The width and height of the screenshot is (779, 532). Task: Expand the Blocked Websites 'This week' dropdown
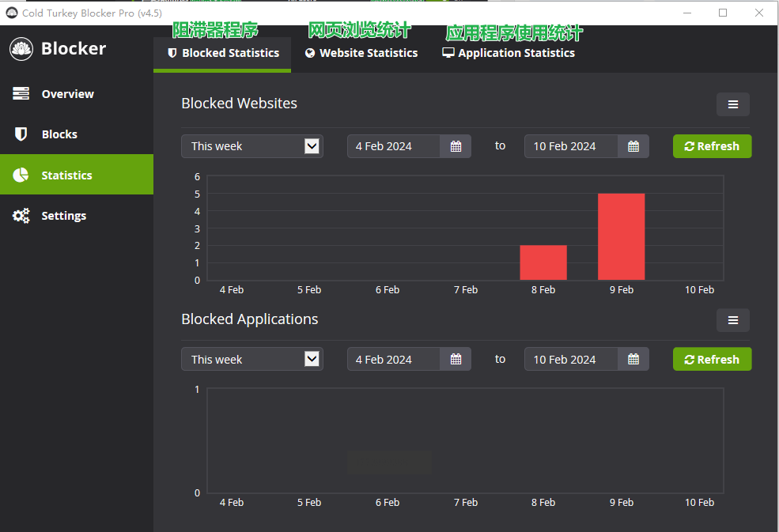click(x=251, y=146)
